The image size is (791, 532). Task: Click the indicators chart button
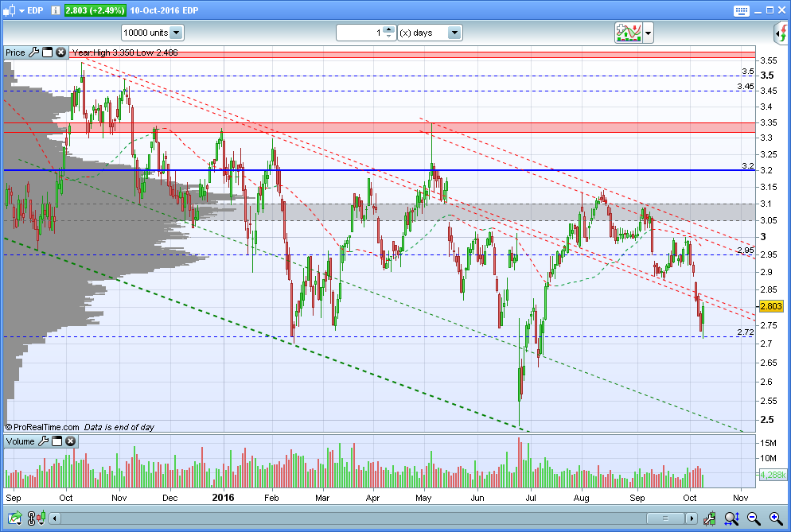[629, 33]
